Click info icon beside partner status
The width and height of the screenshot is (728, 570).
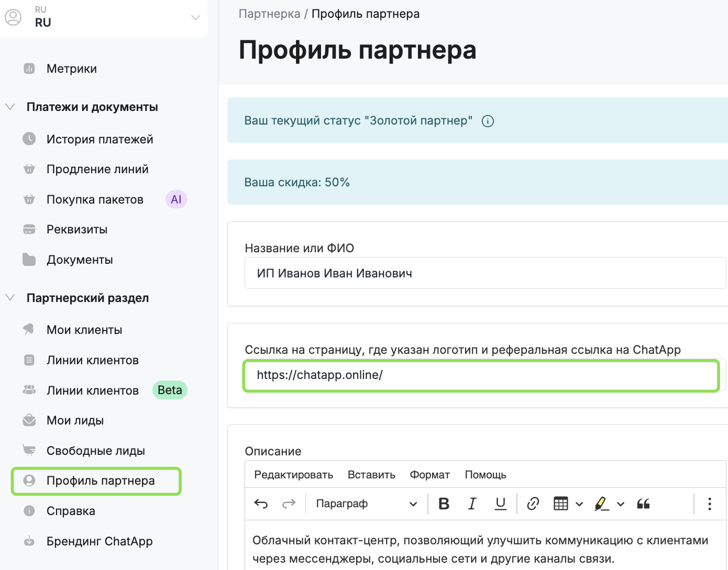coord(488,121)
